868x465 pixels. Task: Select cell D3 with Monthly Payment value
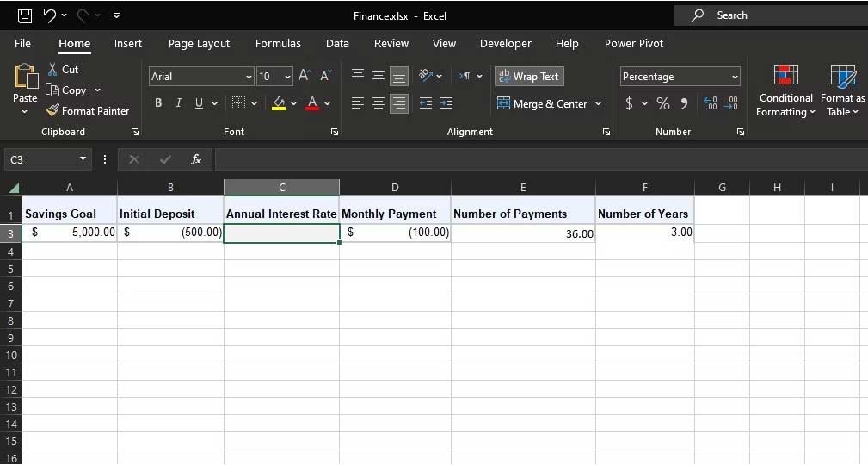(x=395, y=233)
